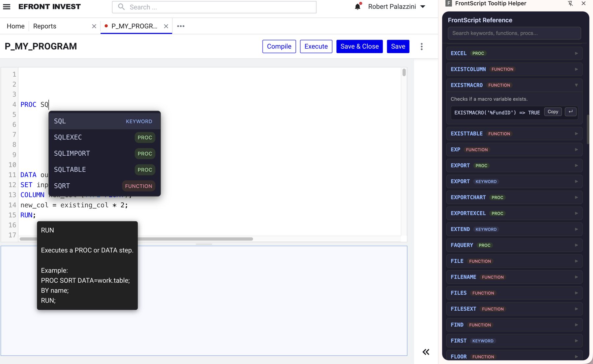Expand the FIND function entry
The image size is (593, 364).
(514, 325)
